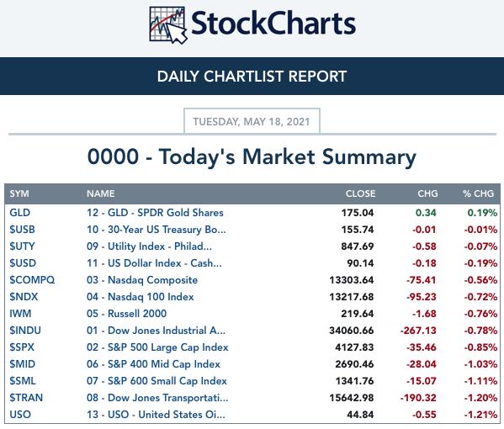Screen dimensions: 504x429
Task: Click the Dow Jones Industrial chart name
Action: click(156, 331)
